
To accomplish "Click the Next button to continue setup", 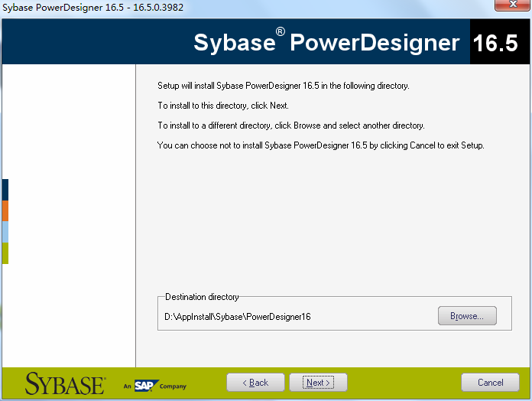I will point(318,383).
